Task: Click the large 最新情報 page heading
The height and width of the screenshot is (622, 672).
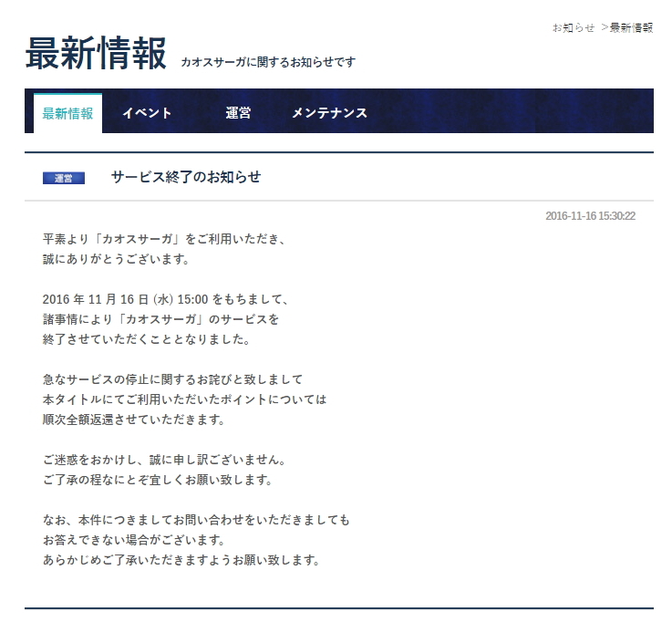Action: point(96,55)
